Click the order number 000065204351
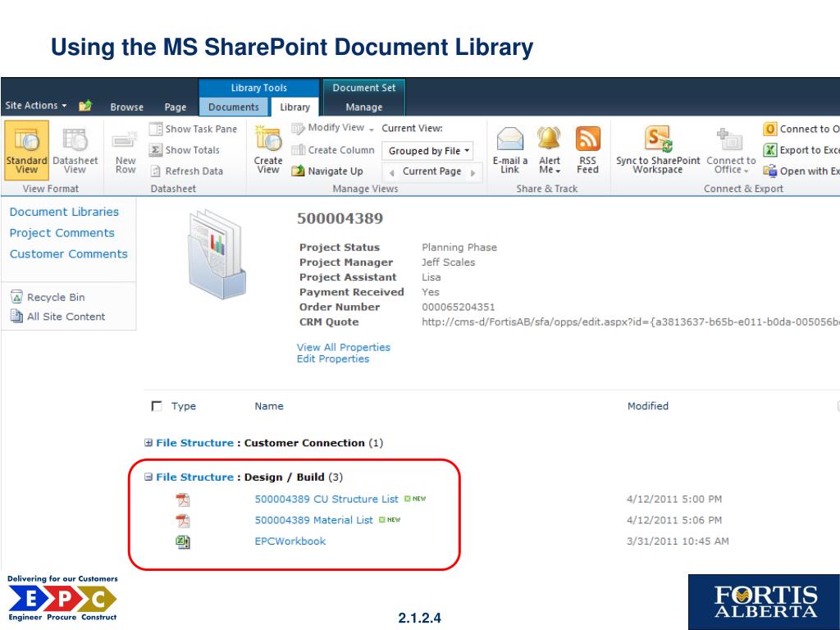The width and height of the screenshot is (840, 630). [458, 307]
